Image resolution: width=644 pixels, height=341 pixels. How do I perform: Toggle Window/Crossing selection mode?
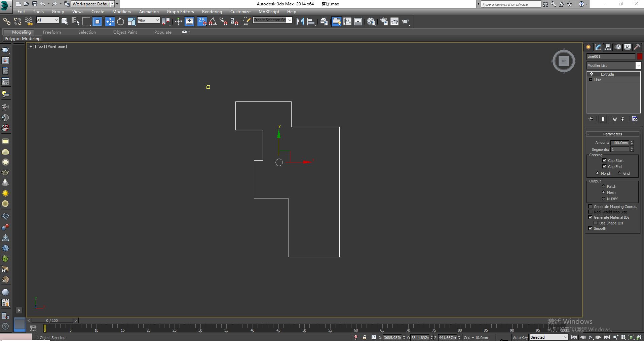97,22
